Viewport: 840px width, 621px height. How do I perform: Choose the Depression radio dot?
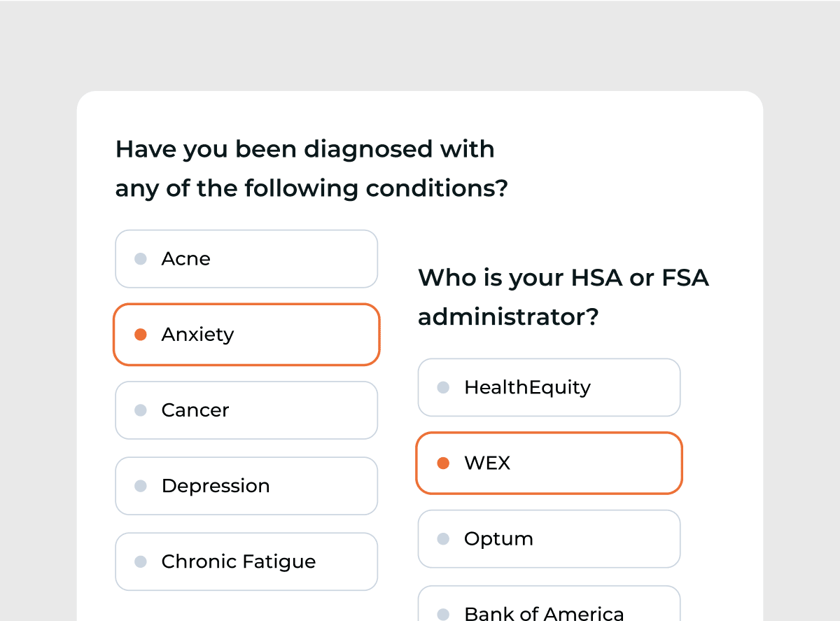tap(141, 486)
